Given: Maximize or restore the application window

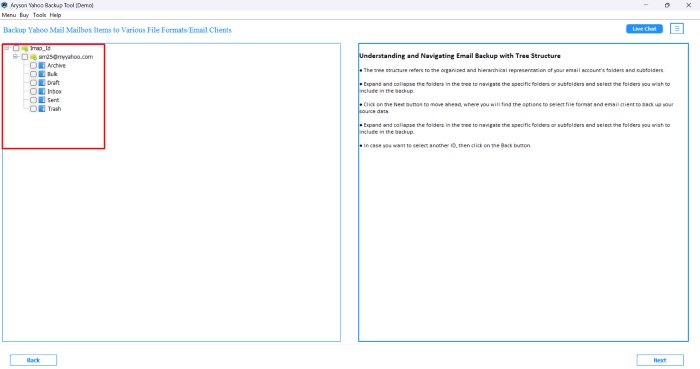Looking at the screenshot, I should pyautogui.click(x=667, y=5).
